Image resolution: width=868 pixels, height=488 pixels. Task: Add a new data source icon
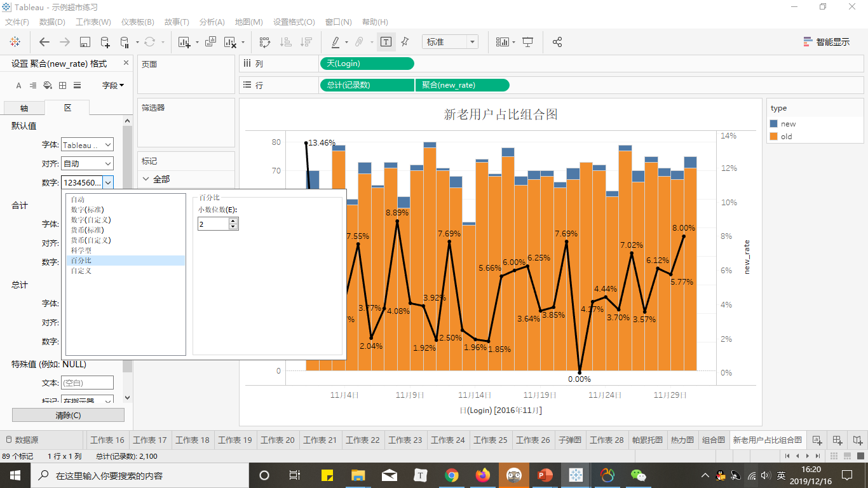[x=105, y=42]
